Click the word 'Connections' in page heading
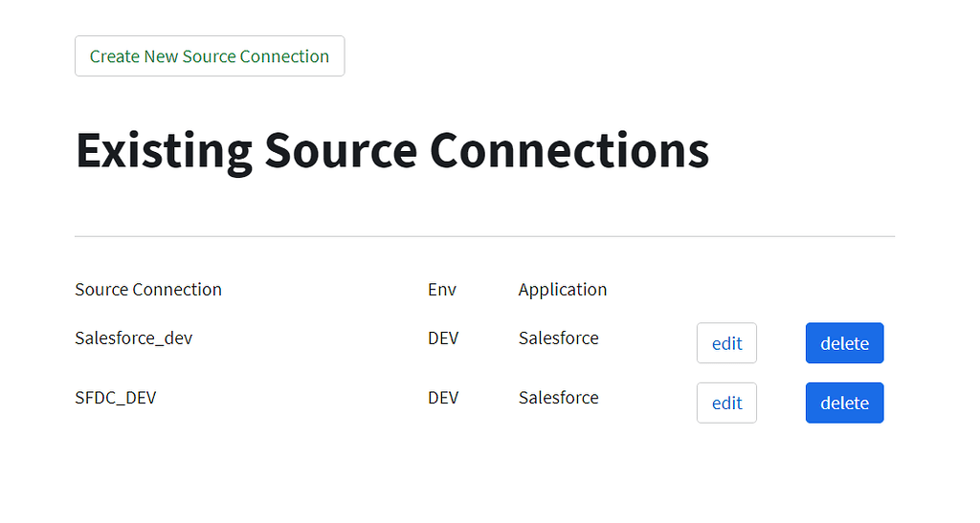This screenshot has width=980, height=523. click(x=568, y=151)
